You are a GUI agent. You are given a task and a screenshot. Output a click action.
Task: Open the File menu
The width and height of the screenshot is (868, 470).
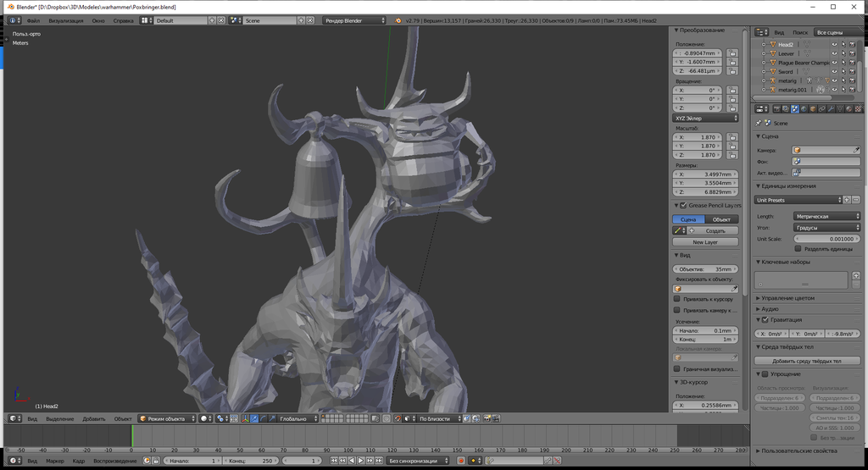[33, 19]
